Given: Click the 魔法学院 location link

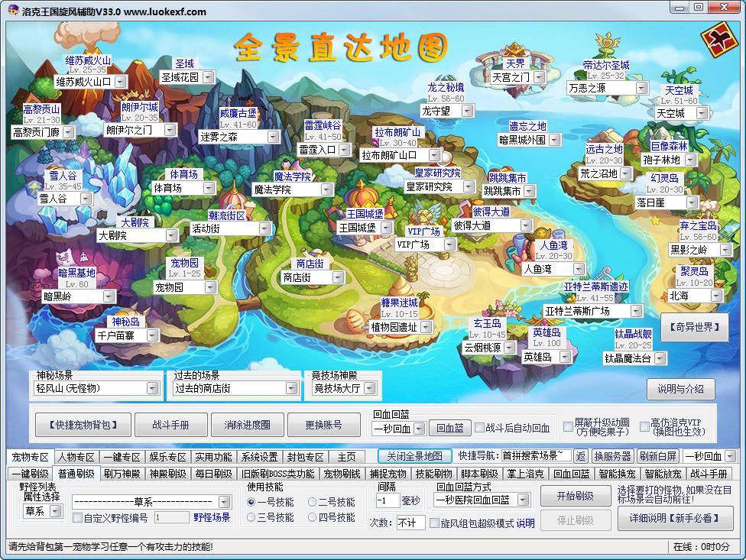Looking at the screenshot, I should point(292,176).
